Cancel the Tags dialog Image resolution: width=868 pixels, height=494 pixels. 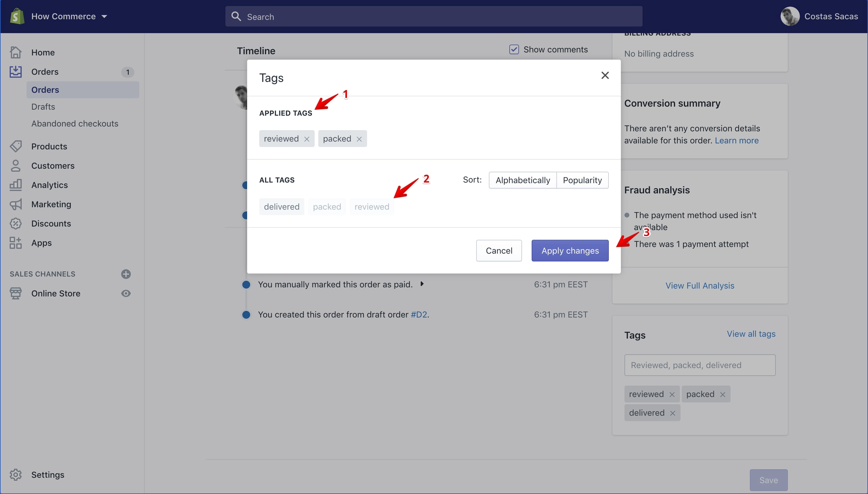[x=499, y=251]
